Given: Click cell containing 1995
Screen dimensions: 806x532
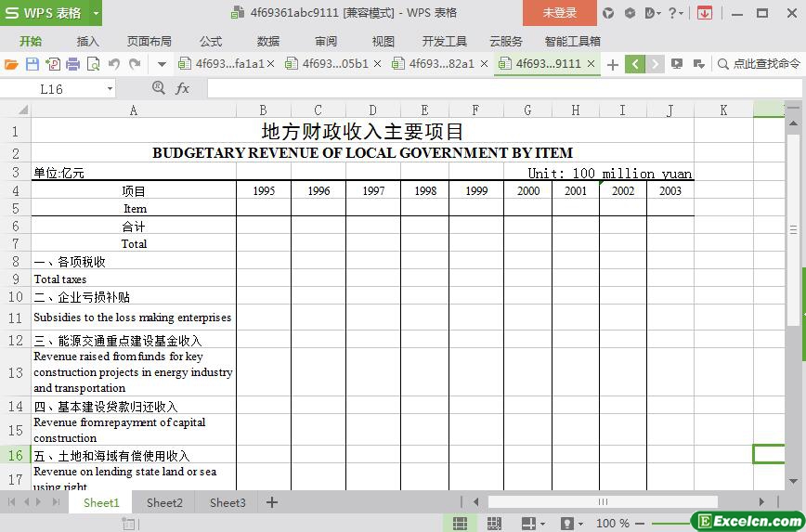Looking at the screenshot, I should (264, 191).
